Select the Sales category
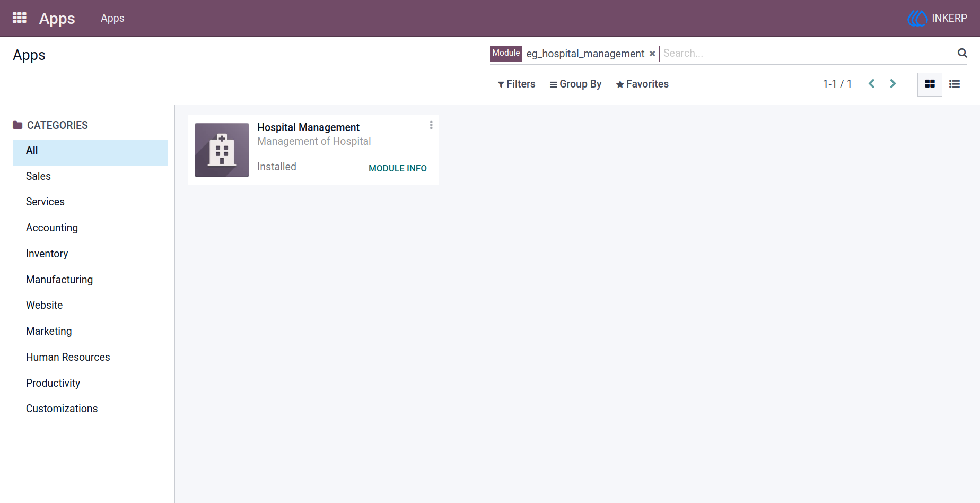 (90, 176)
